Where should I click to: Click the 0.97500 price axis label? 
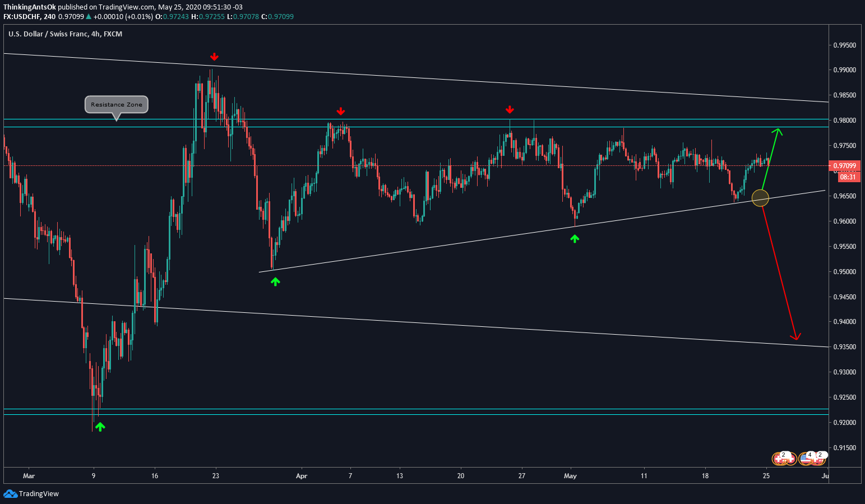click(844, 146)
